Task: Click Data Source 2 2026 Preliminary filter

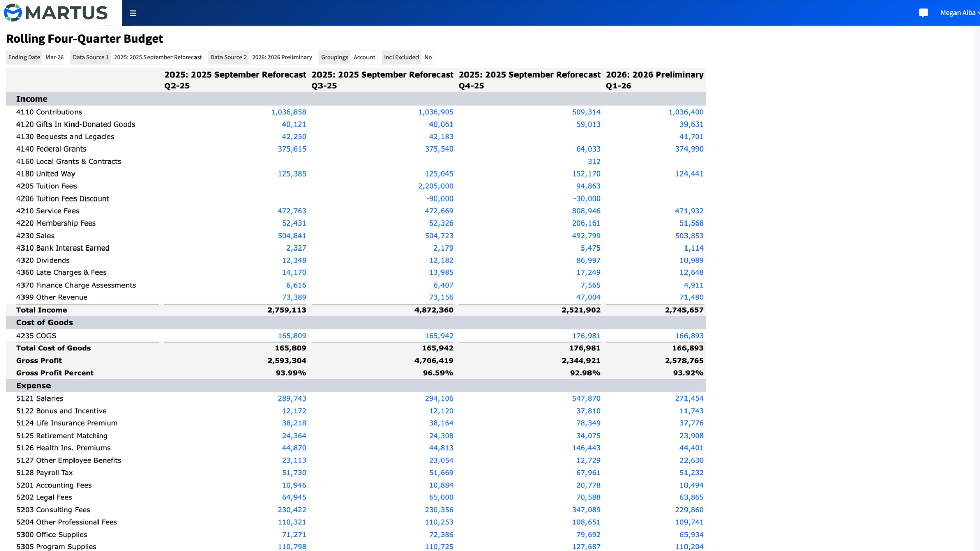Action: coord(261,57)
